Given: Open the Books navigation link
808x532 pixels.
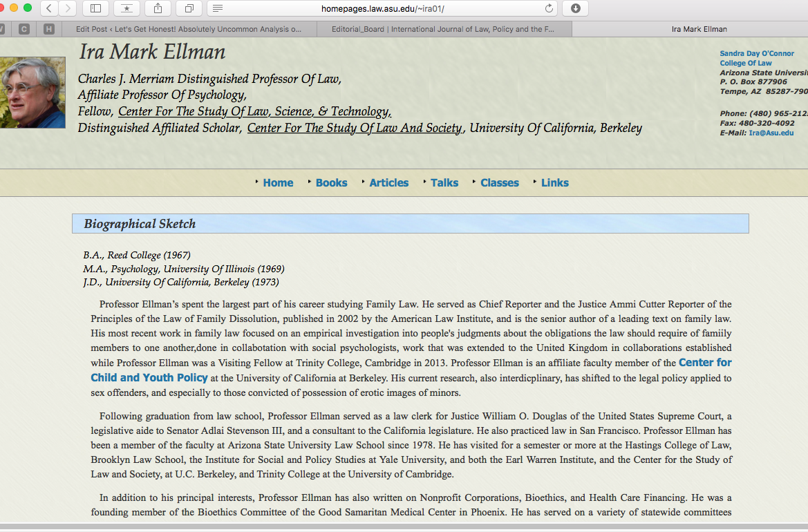Looking at the screenshot, I should 331,183.
